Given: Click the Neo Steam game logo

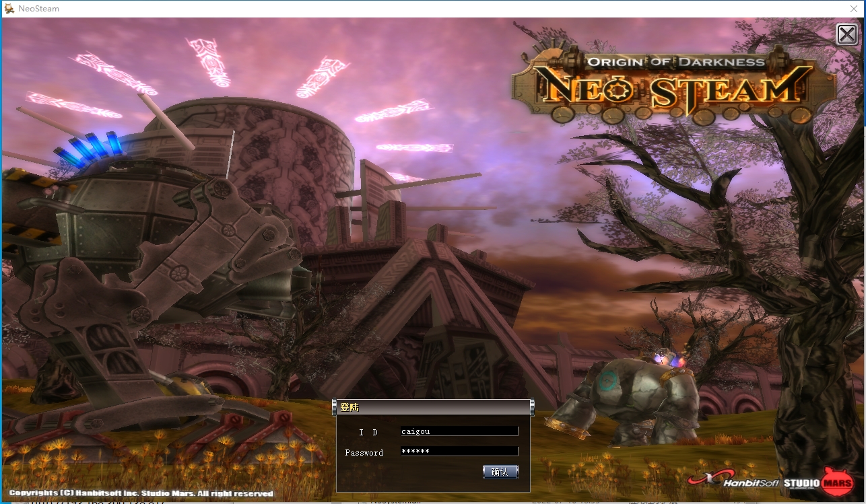Looking at the screenshot, I should (673, 89).
